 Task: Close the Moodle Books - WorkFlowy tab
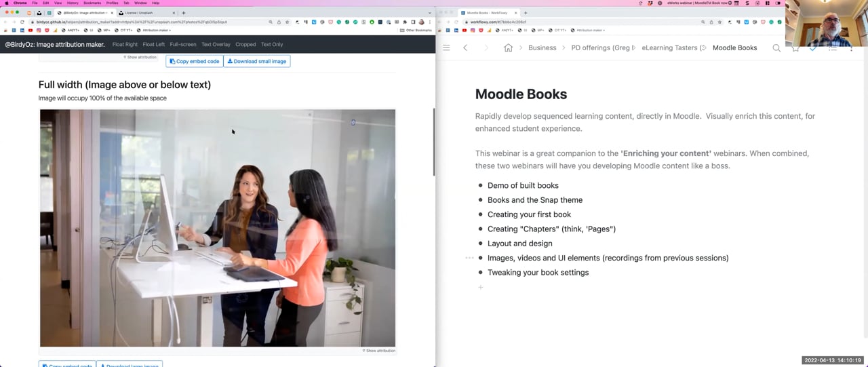515,13
